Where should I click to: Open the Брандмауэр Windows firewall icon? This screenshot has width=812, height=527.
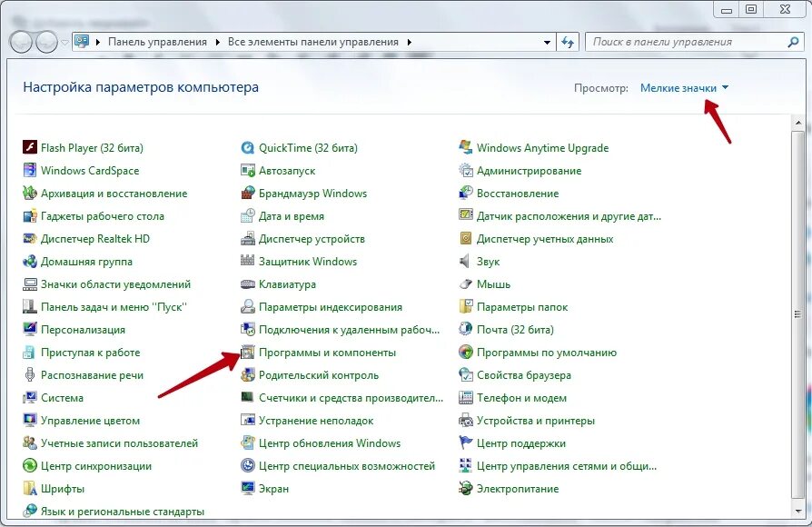[x=248, y=194]
